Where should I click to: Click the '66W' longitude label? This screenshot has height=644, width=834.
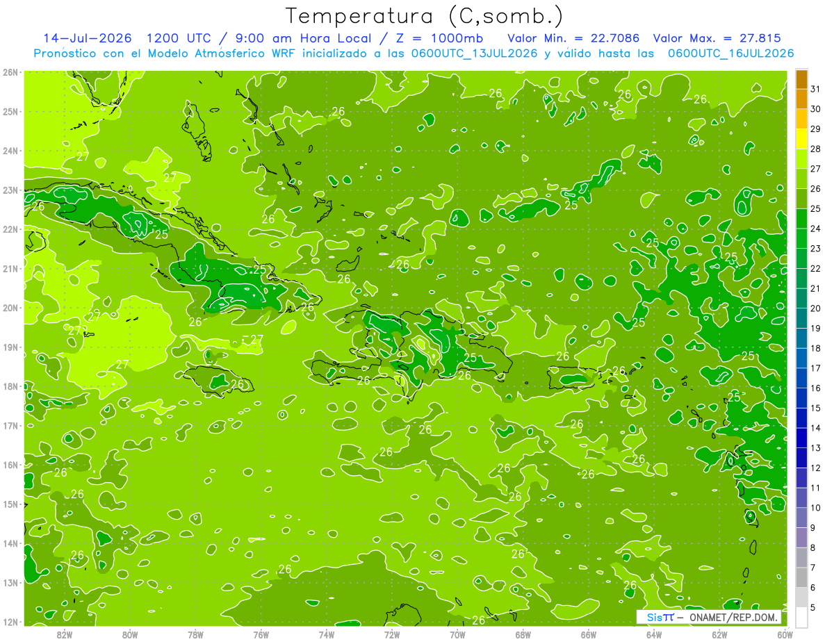click(x=589, y=634)
